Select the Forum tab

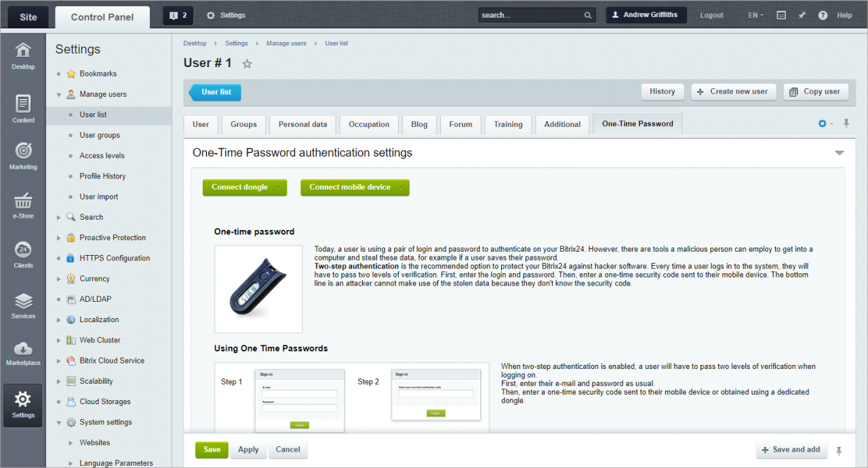460,125
